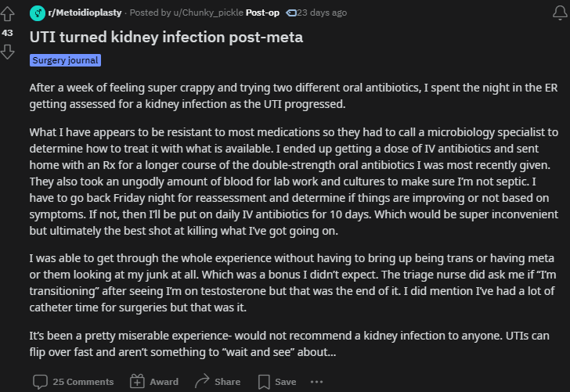Viewport: 570px width, 392px height.
Task: Downvote the post with the down arrow
Action: point(7,52)
